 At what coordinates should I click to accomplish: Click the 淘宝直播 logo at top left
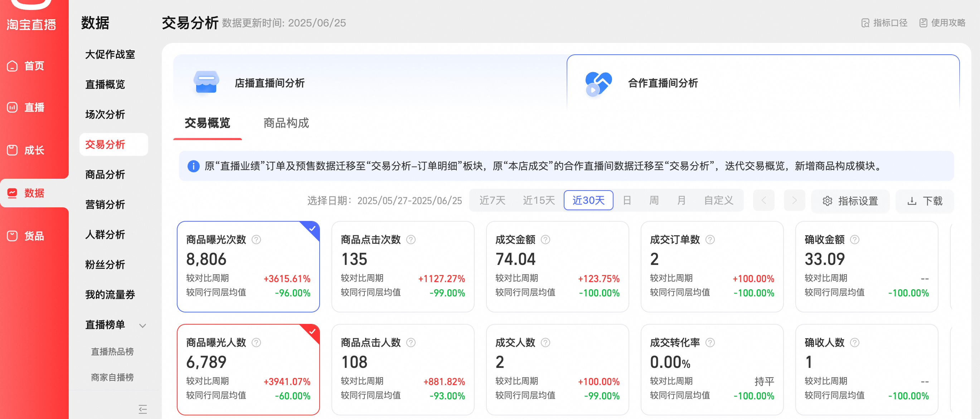(x=31, y=16)
